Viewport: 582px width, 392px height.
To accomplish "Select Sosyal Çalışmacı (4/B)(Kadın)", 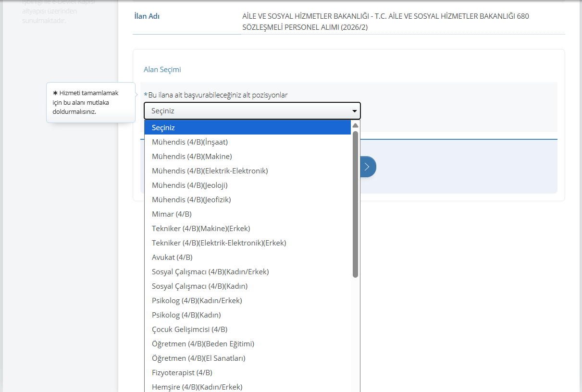I will pos(248,286).
